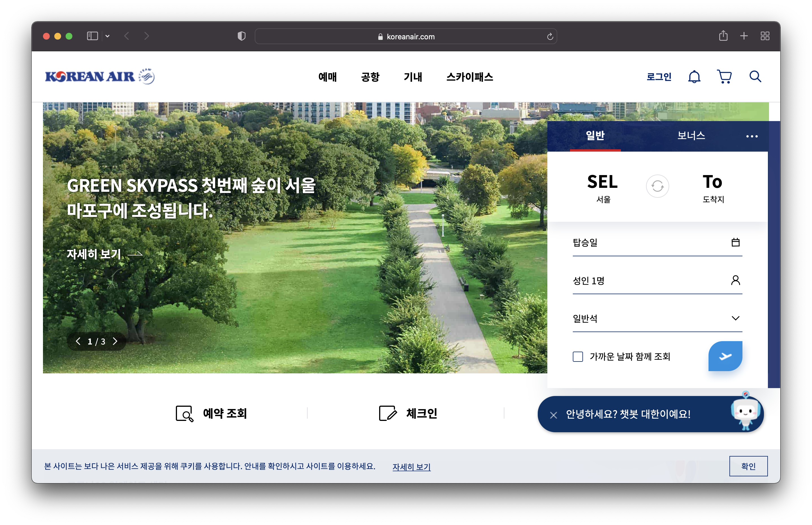Toggle the Safari sidebar

[x=92, y=36]
